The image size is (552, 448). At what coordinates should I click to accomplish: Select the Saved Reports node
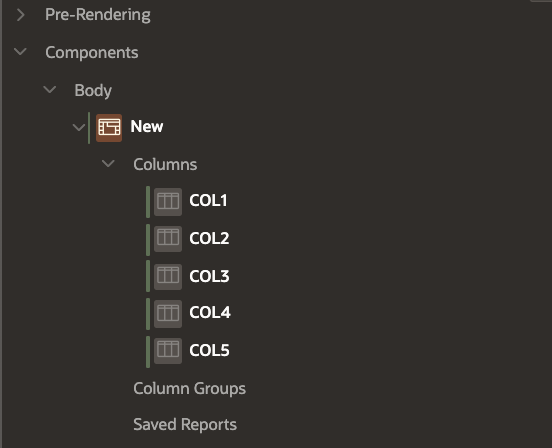[185, 424]
